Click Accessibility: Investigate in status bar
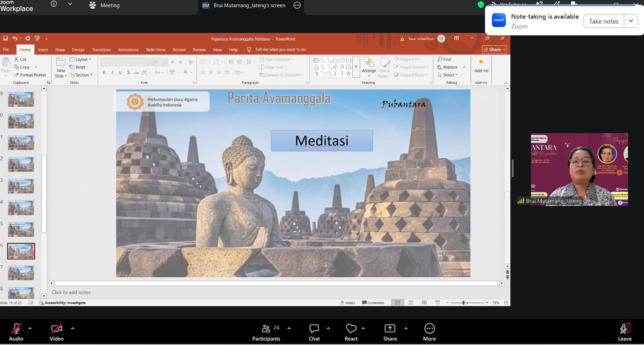 (x=62, y=303)
